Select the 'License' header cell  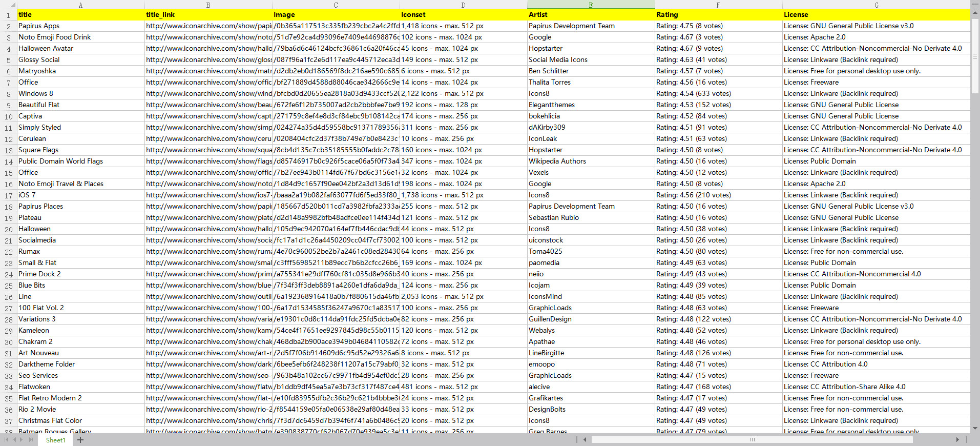click(x=877, y=15)
